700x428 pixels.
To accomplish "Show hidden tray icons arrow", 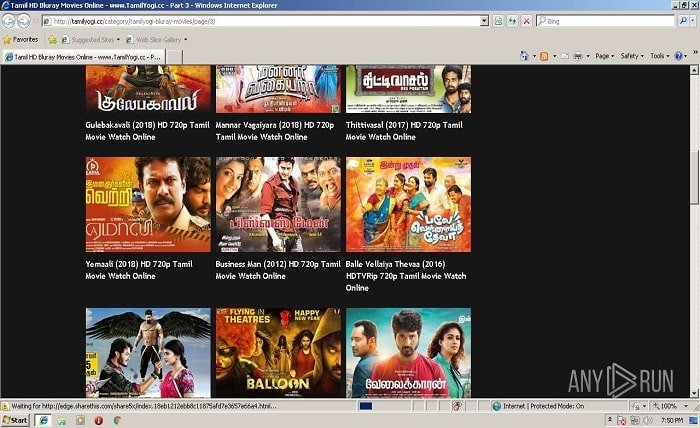I will (x=609, y=420).
